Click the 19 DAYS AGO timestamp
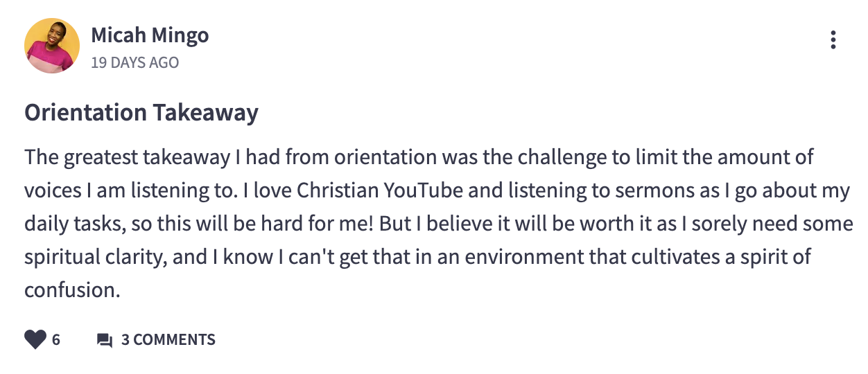 (x=134, y=62)
